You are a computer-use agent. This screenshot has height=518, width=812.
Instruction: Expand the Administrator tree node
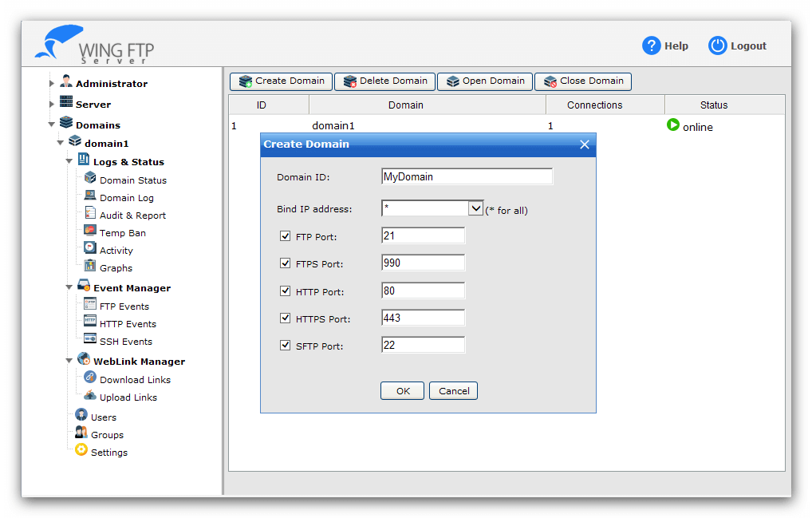pos(52,84)
